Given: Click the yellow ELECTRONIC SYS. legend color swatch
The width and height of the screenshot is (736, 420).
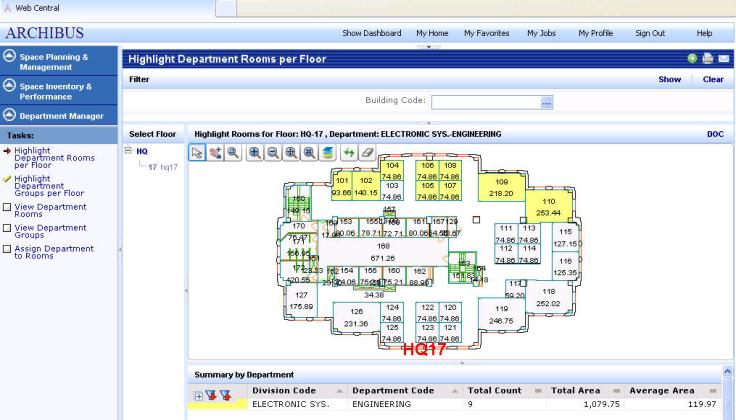Looking at the screenshot, I should (218, 404).
